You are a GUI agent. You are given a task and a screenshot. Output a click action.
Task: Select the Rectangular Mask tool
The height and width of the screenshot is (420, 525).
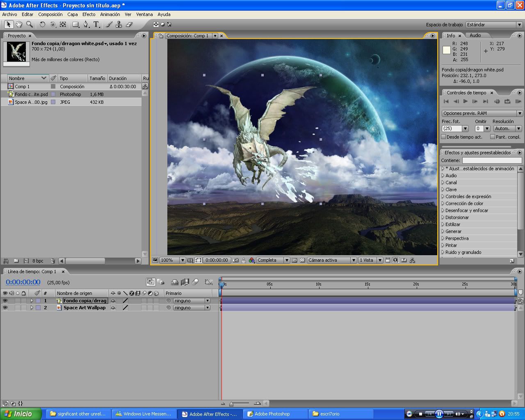pos(76,25)
